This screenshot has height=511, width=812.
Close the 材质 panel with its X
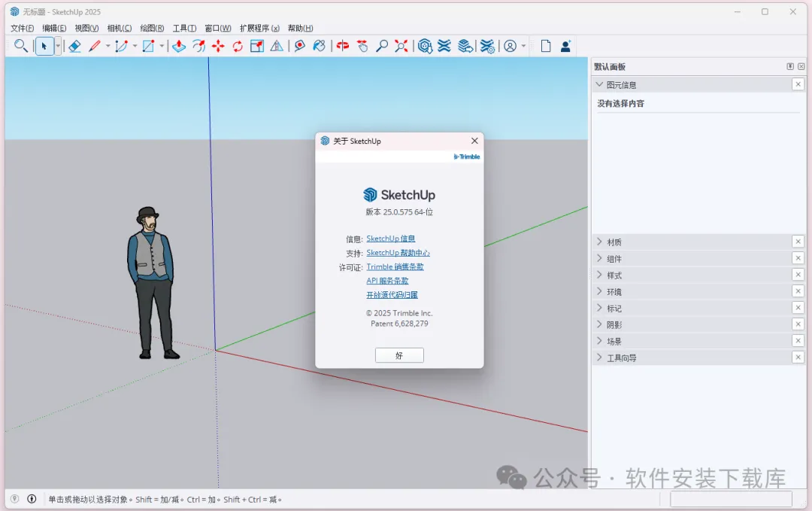point(798,242)
